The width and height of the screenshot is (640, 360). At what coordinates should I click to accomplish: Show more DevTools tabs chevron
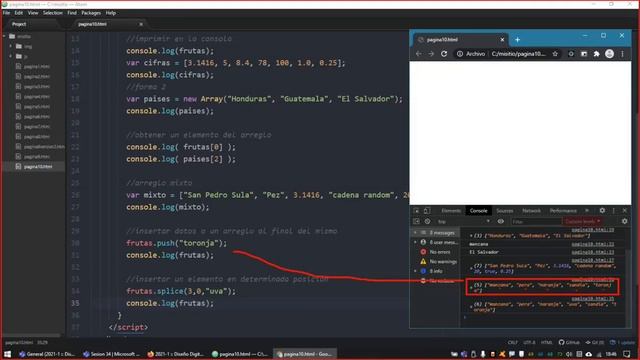pos(587,211)
